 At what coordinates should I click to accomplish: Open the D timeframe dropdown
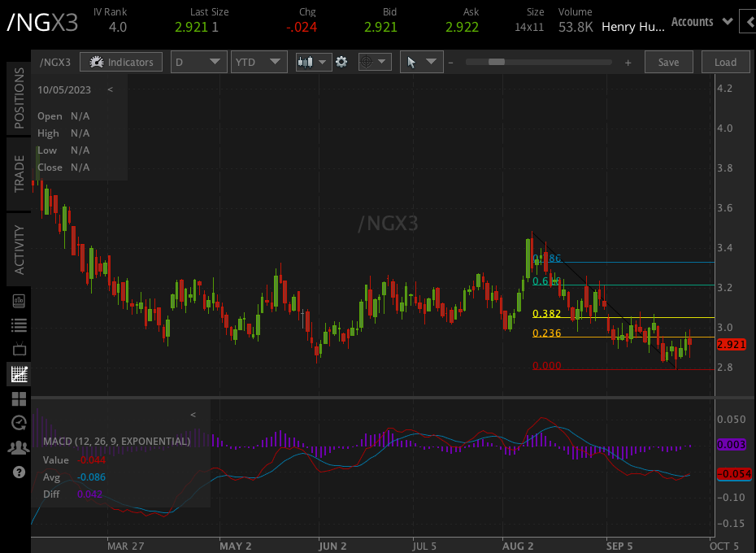(x=198, y=62)
